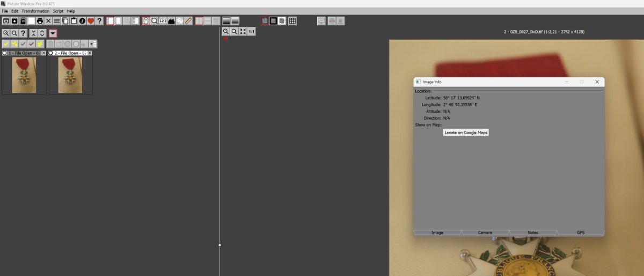Open the Notes tab in Image Info
Screen dimensions: 644x276
coord(532,233)
